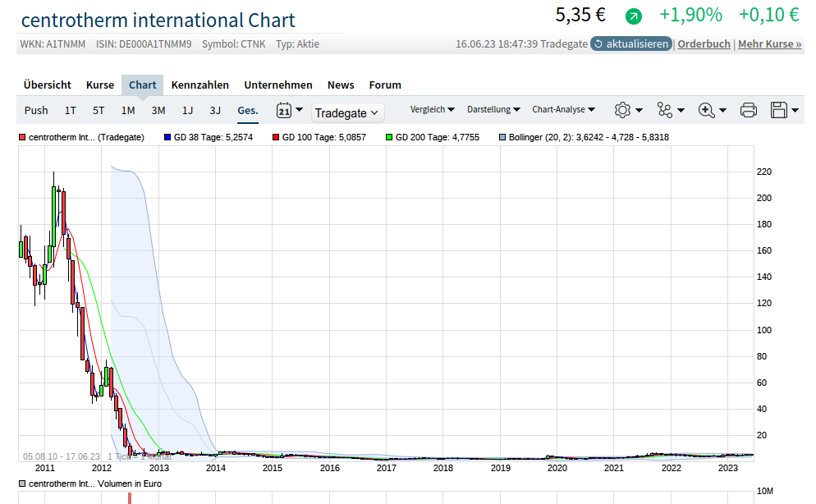This screenshot has height=504, width=816.
Task: Select the 1J time range
Action: (x=187, y=110)
